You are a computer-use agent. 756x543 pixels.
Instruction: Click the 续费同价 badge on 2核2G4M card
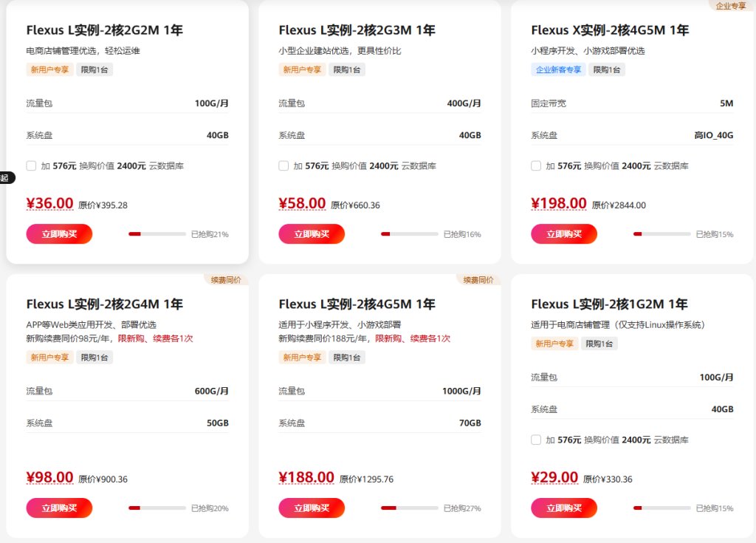(x=226, y=280)
